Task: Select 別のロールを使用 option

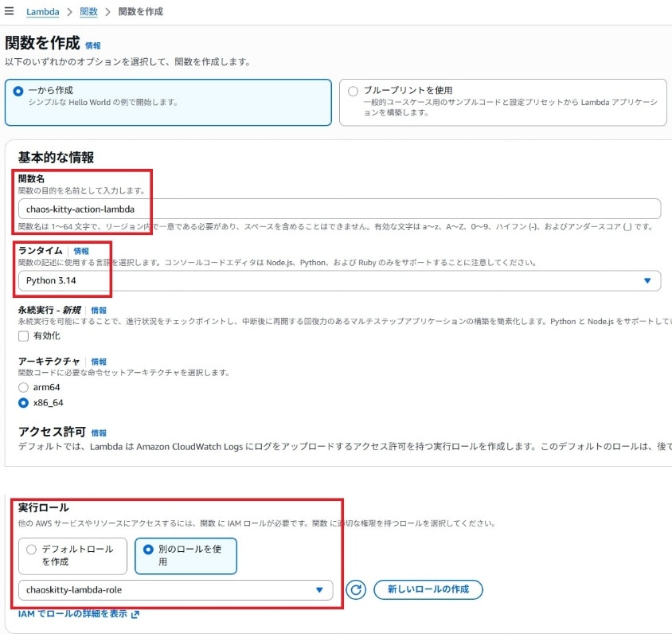Action: tap(148, 550)
